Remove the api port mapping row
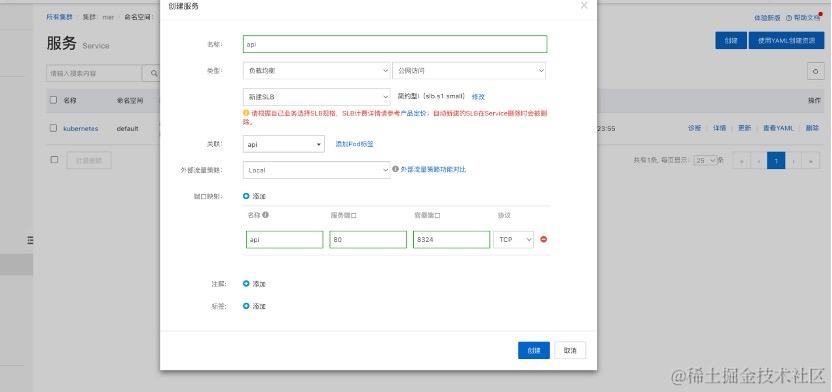 tap(543, 239)
